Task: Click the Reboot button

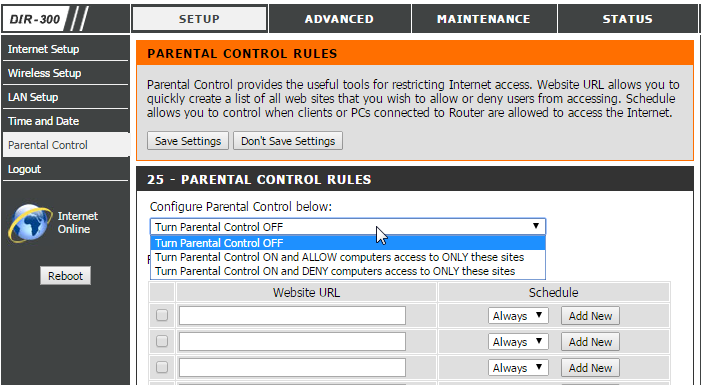Action: click(65, 275)
